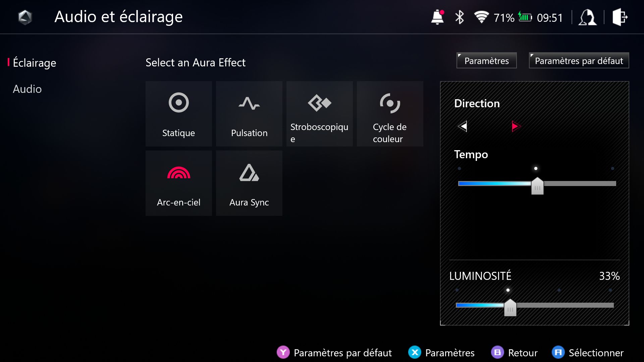This screenshot has width=644, height=362.
Task: Set direction to left arrow
Action: pyautogui.click(x=464, y=127)
